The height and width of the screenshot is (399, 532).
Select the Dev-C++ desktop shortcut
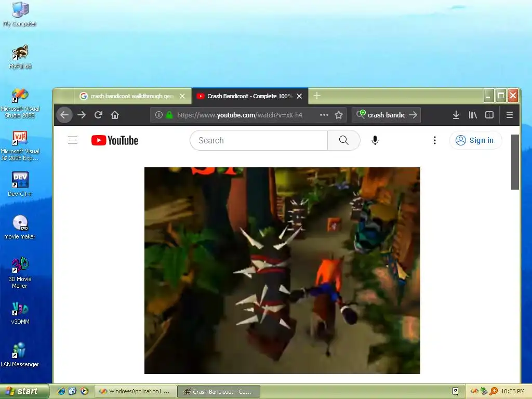pos(20,184)
